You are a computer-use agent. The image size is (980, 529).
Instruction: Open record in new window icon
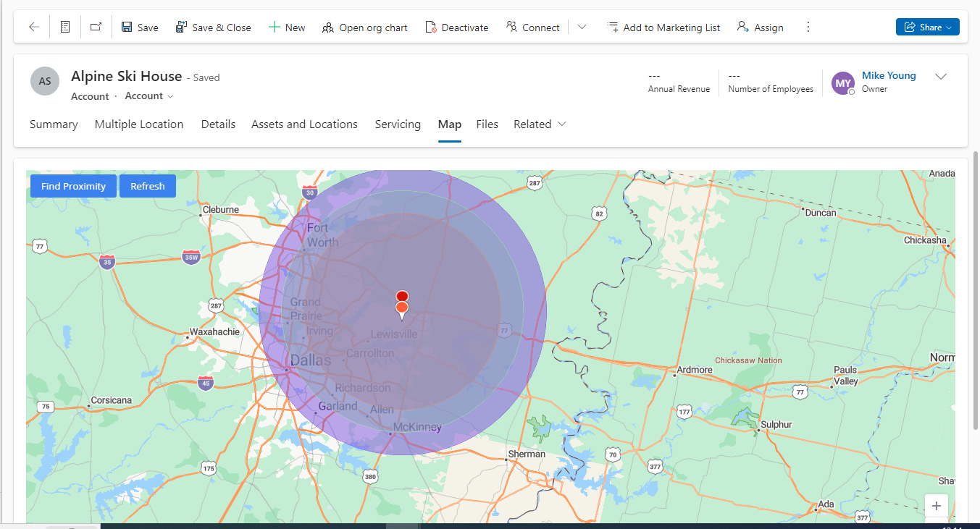(96, 27)
